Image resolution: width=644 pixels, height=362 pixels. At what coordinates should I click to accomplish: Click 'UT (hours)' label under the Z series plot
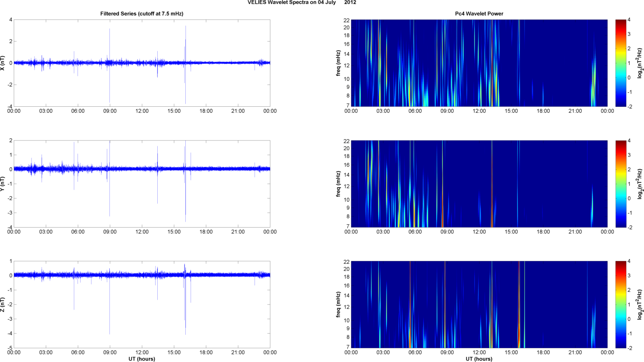[142, 359]
